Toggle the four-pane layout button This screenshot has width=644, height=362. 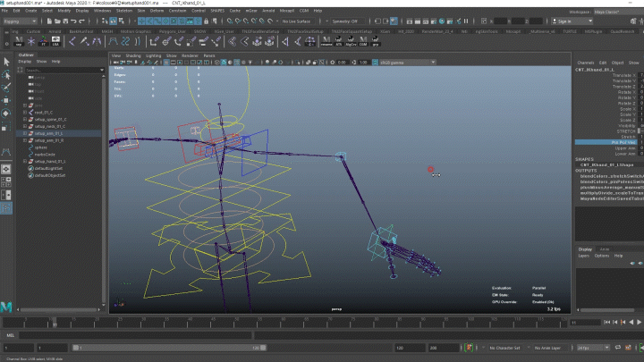coord(6,181)
